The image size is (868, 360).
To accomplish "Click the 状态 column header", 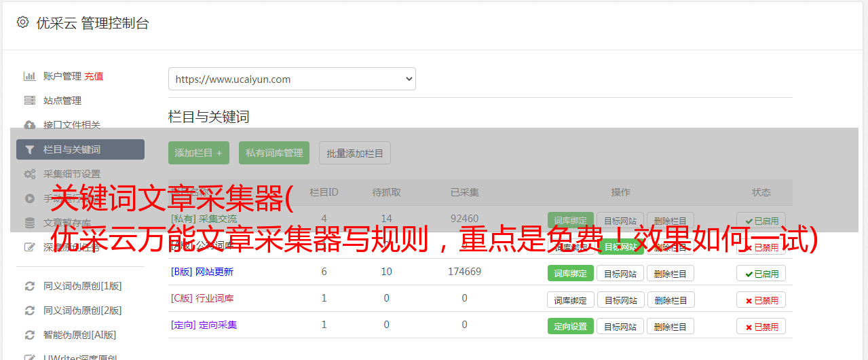I will pos(761,192).
